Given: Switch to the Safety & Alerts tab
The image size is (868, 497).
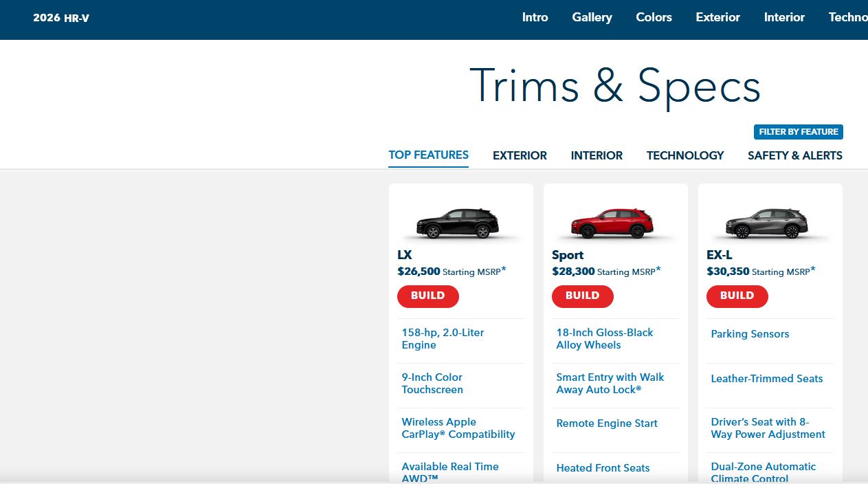Looking at the screenshot, I should click(x=794, y=155).
